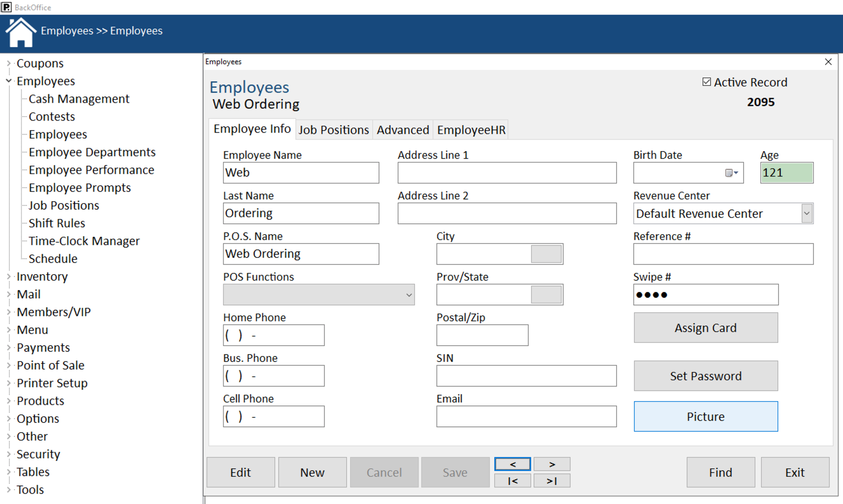Switch to the Job Positions tab
Image resolution: width=843 pixels, height=504 pixels.
(334, 129)
